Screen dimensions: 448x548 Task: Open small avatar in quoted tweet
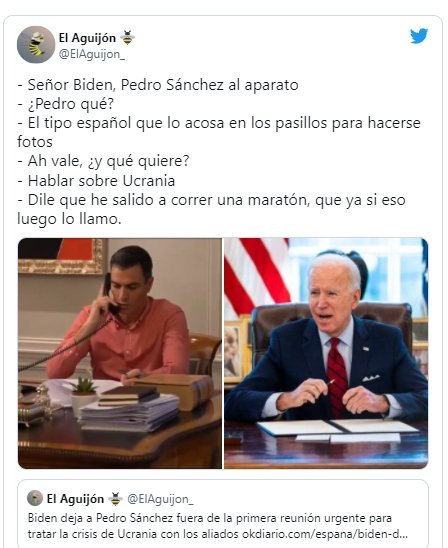[x=35, y=498]
